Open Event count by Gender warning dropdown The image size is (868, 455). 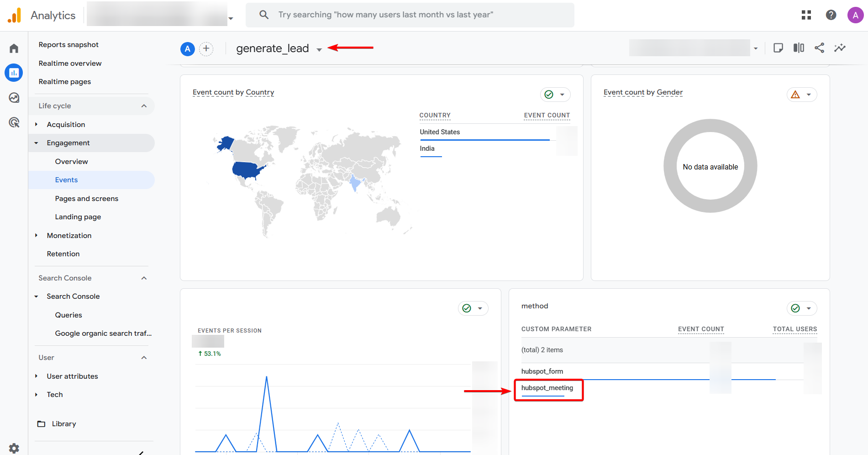click(802, 95)
